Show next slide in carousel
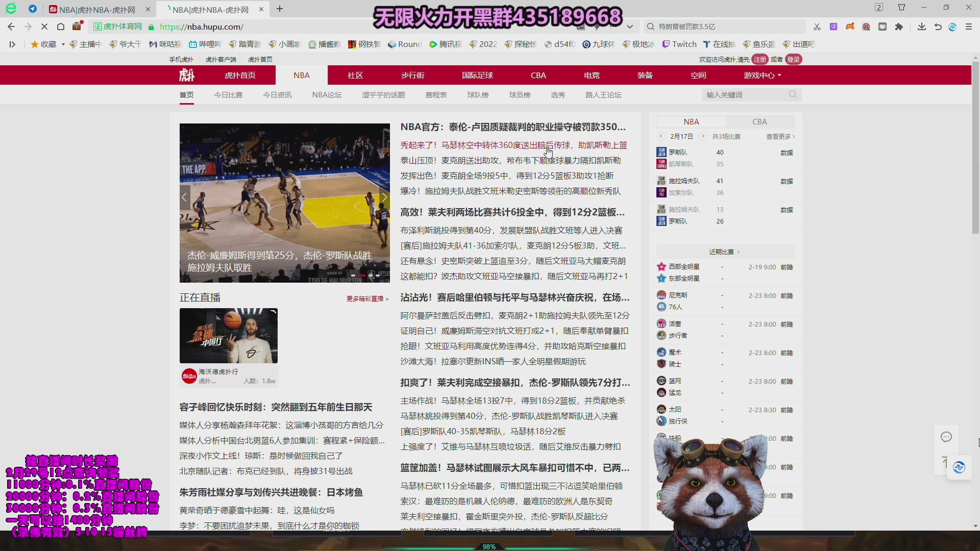 click(x=384, y=197)
